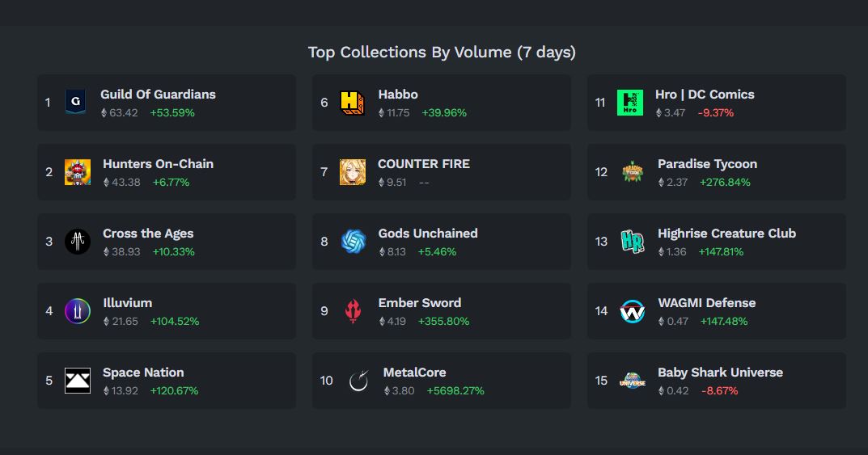Open the Space Nation logo icon
The height and width of the screenshot is (455, 868).
[78, 381]
